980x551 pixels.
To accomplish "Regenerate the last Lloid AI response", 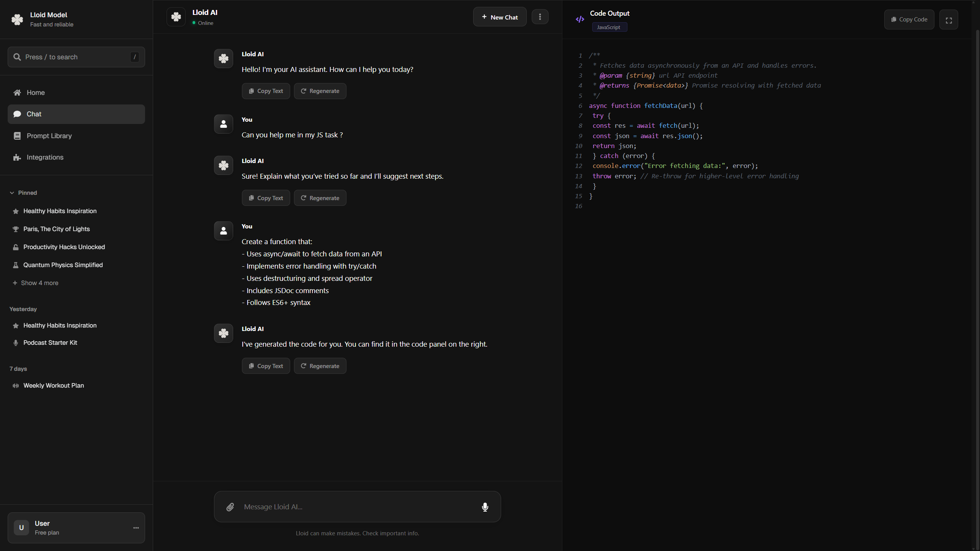I will (320, 366).
